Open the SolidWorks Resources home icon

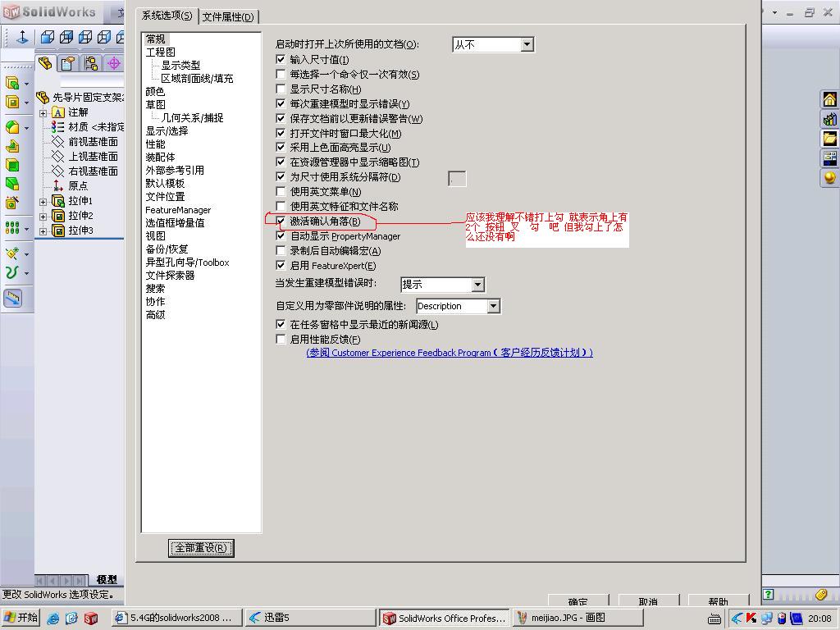tap(830, 99)
